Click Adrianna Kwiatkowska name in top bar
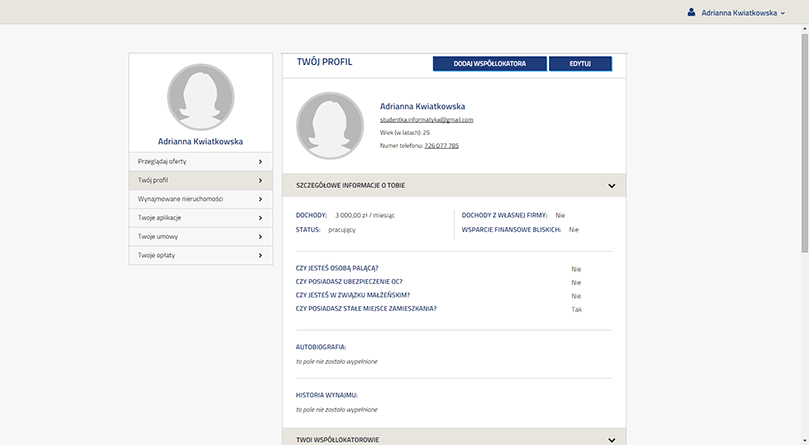This screenshot has height=445, width=809. (x=739, y=13)
